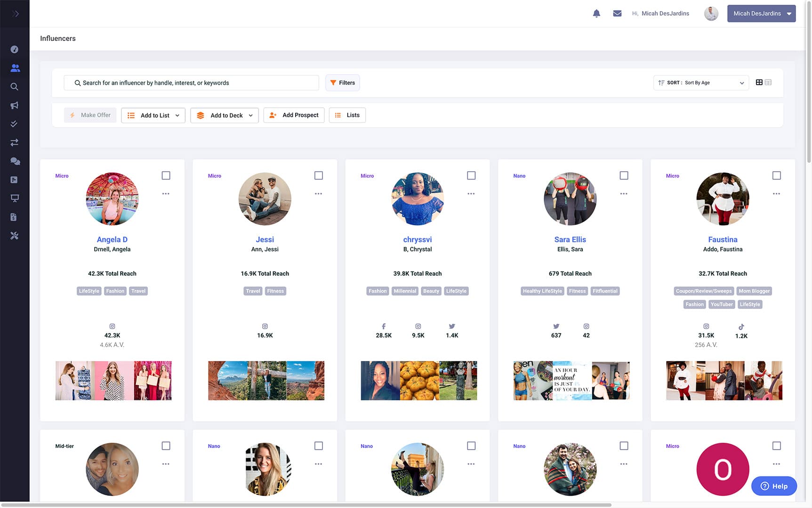Click the search magnifier icon in sidebar

[x=15, y=87]
